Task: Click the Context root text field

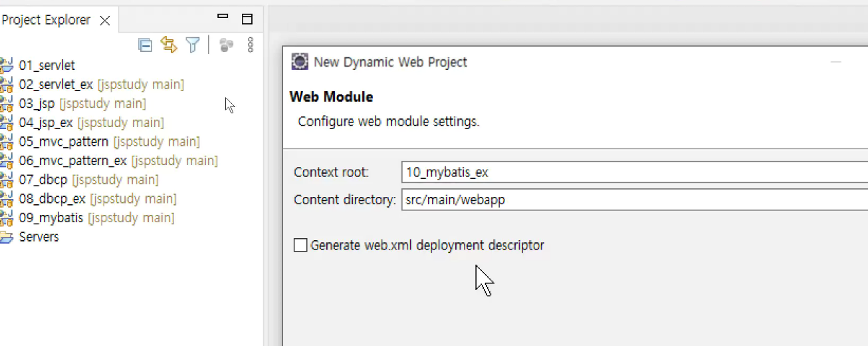Action: [635, 172]
